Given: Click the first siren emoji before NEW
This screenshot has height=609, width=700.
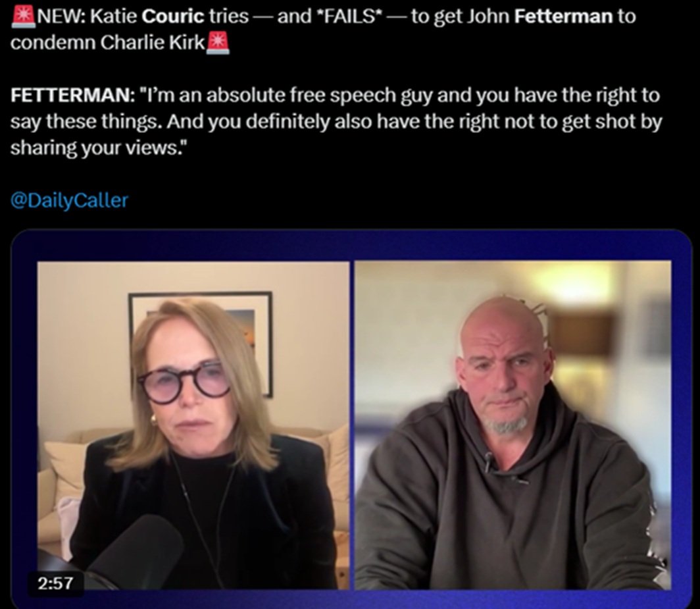Looking at the screenshot, I should click(23, 16).
